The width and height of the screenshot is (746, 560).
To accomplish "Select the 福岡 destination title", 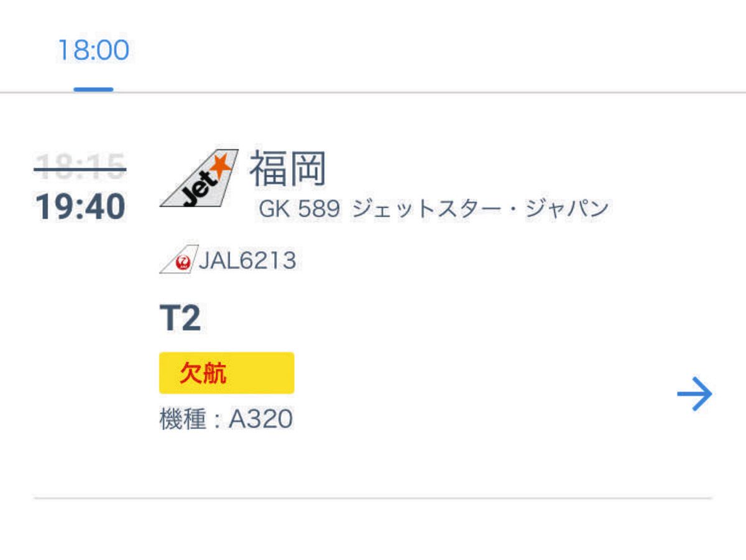I will 288,169.
